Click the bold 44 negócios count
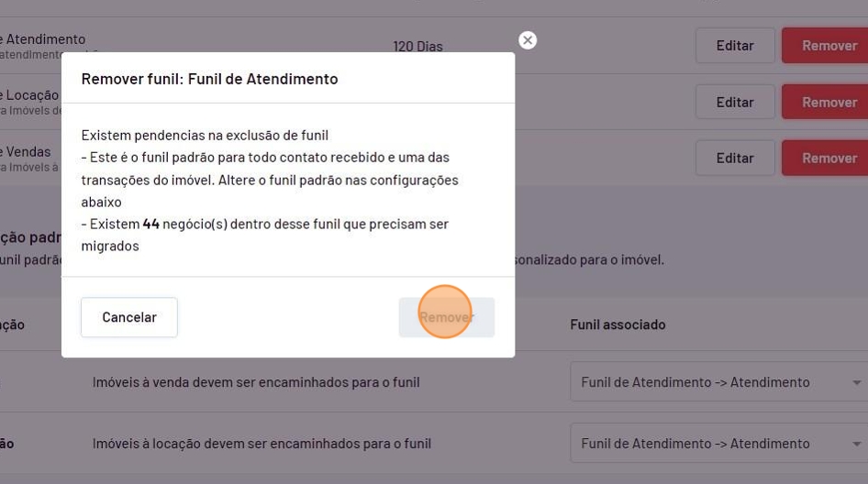Image resolution: width=868 pixels, height=484 pixels. click(x=150, y=224)
